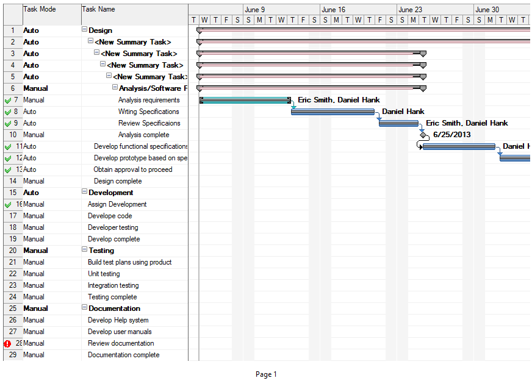532x392 pixels.
Task: Collapse the Design summary task
Action: click(x=84, y=30)
